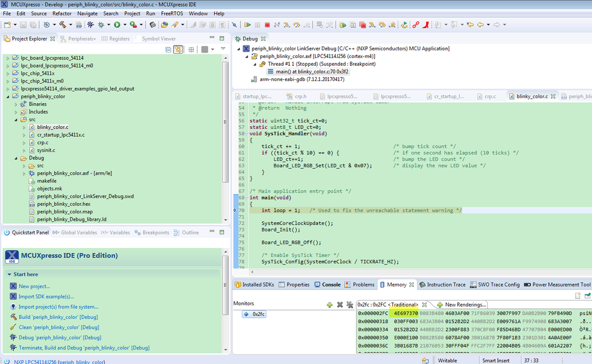The image size is (592, 364).
Task: Open the Registers tab
Action: (x=119, y=38)
